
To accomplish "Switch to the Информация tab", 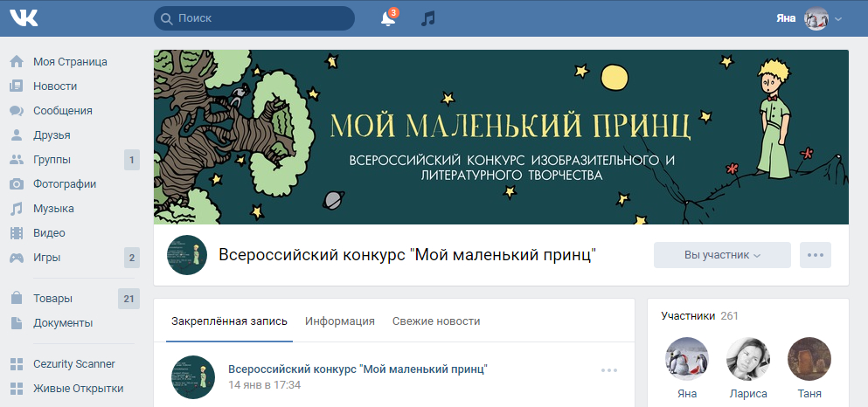I will click(x=340, y=321).
